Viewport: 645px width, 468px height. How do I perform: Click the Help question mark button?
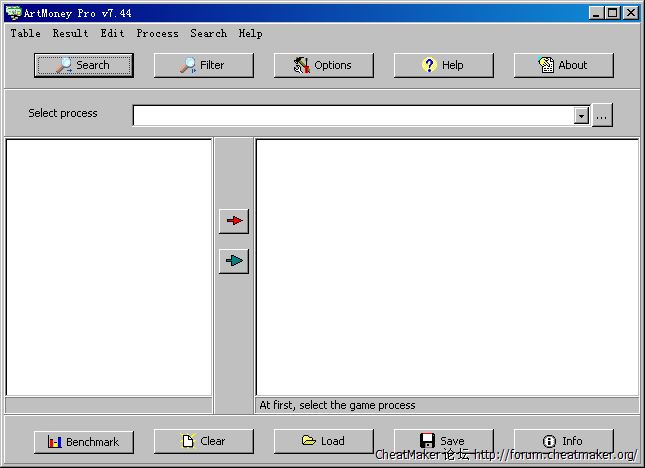tap(443, 65)
